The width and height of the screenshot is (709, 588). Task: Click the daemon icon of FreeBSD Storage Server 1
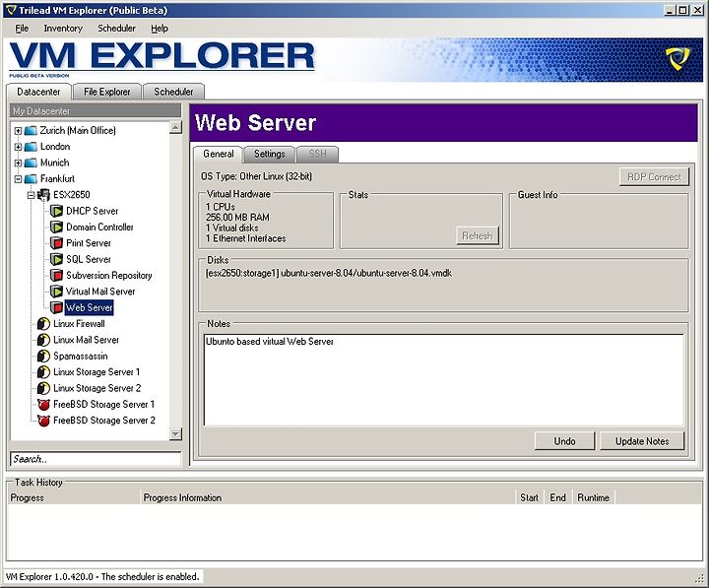click(43, 405)
